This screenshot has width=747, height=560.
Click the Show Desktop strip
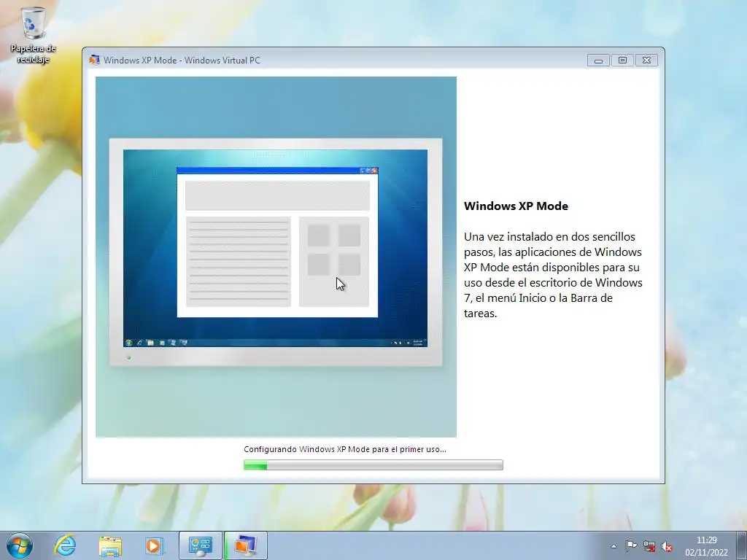[742, 545]
